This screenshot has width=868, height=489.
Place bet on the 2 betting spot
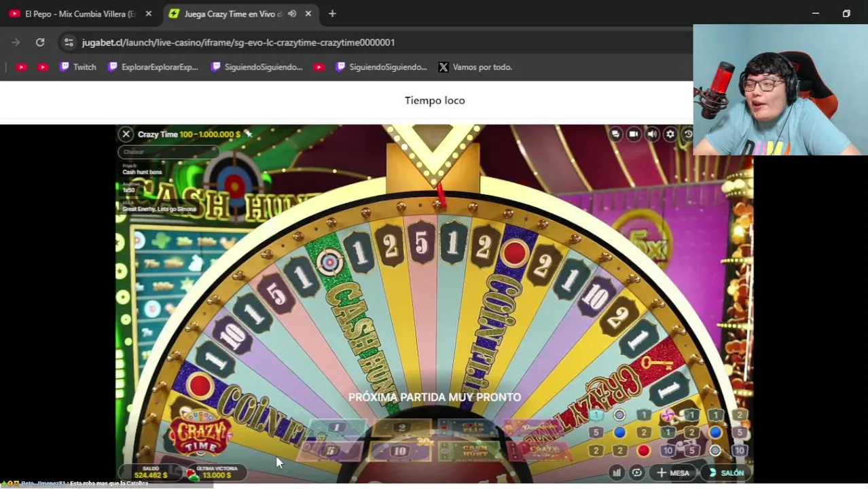(x=401, y=428)
